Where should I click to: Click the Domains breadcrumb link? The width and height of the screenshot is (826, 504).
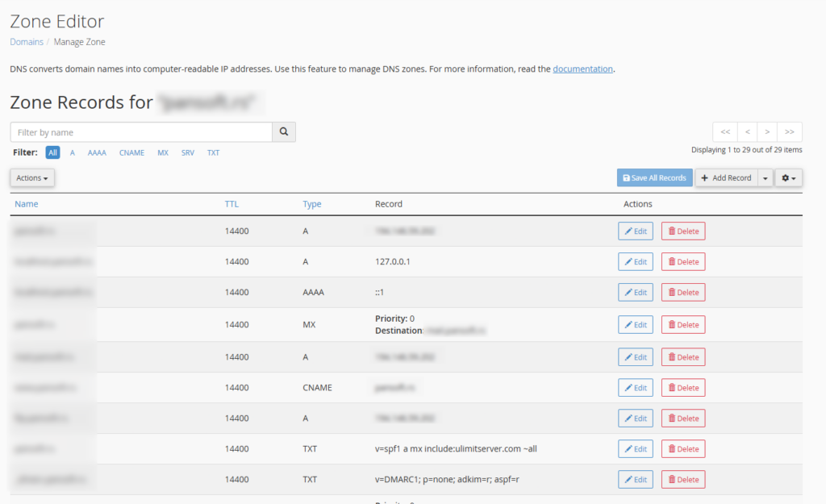(27, 42)
